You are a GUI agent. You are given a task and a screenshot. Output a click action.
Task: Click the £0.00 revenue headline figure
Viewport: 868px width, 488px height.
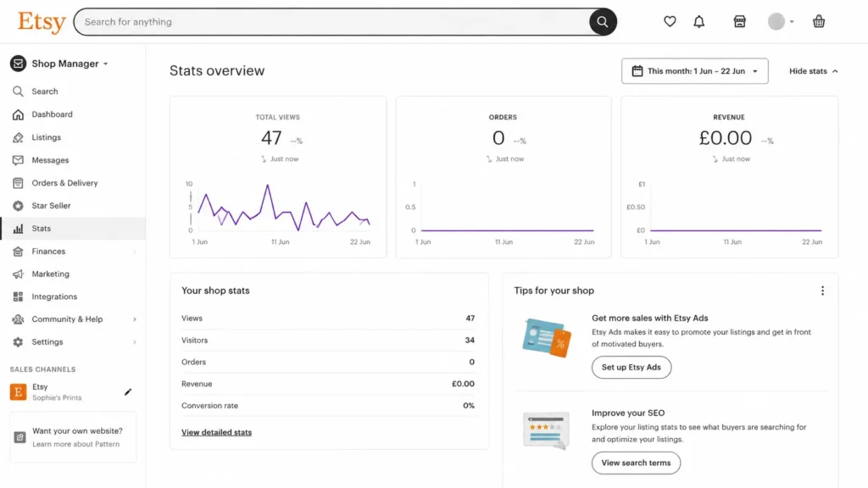(x=726, y=138)
